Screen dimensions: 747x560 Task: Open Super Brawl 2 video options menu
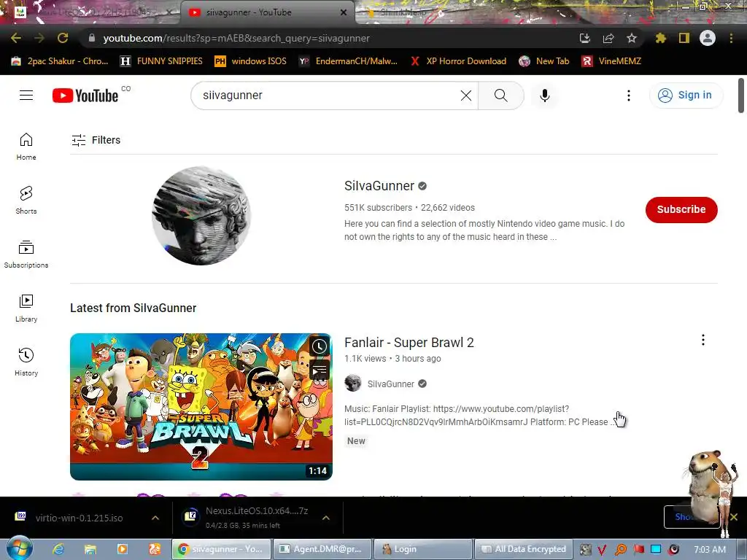[703, 340]
